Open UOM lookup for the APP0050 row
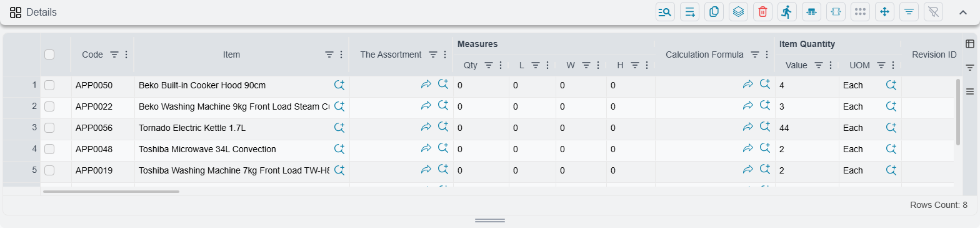Viewport: 980px width, 228px height. [891, 85]
